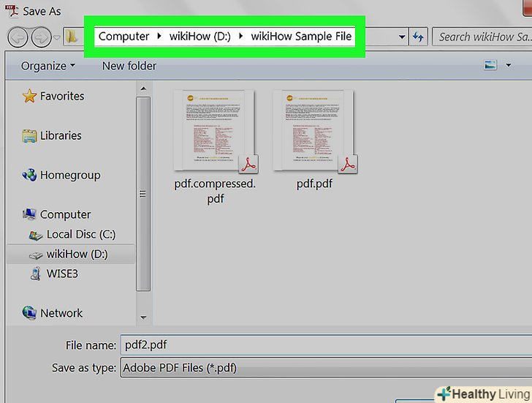
Task: Change view using the view icon
Action: coord(490,64)
